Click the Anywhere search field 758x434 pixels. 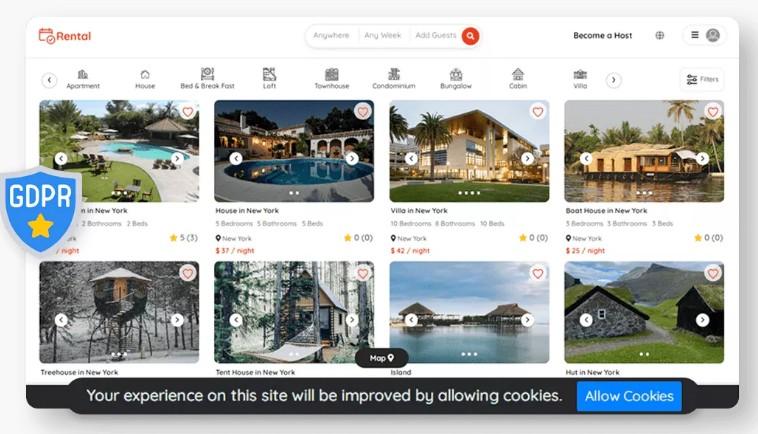coord(331,35)
